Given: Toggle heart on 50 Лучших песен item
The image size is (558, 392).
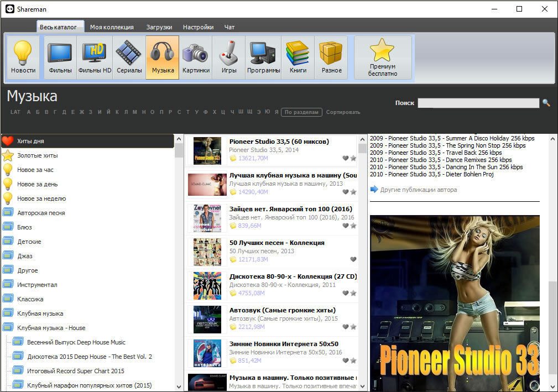Looking at the screenshot, I should [x=353, y=259].
